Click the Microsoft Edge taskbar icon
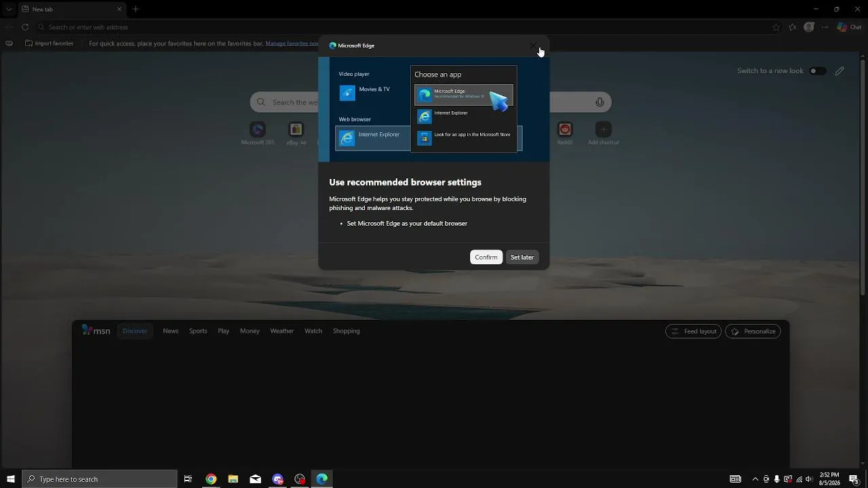This screenshot has height=488, width=868. [322, 479]
